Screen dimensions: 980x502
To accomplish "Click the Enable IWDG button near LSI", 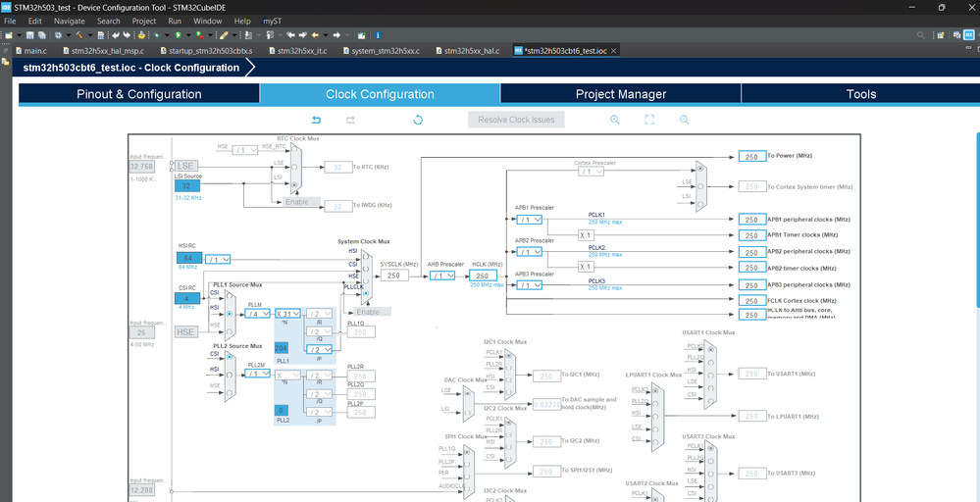I will [x=301, y=202].
